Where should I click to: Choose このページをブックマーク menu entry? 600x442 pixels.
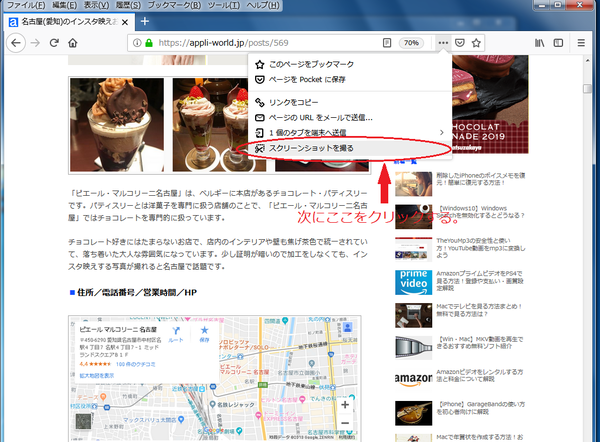(x=350, y=64)
